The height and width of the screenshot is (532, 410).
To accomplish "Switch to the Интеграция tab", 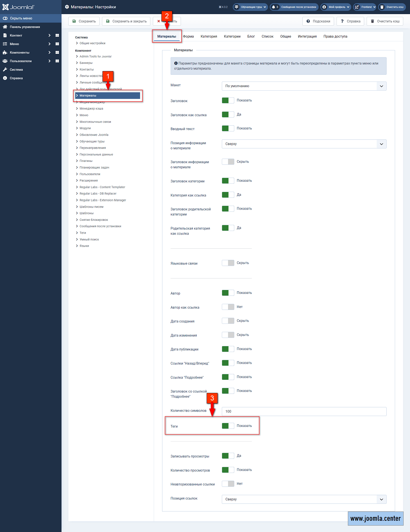I will pyautogui.click(x=307, y=36).
